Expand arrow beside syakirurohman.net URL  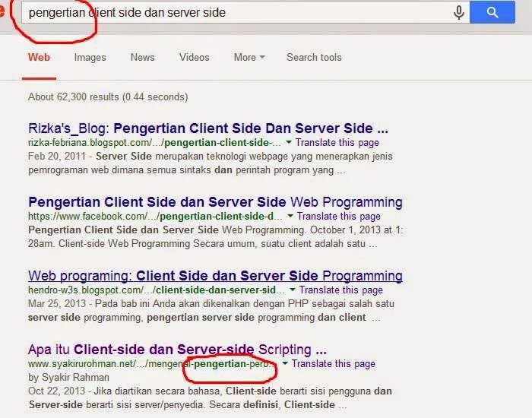tap(285, 363)
